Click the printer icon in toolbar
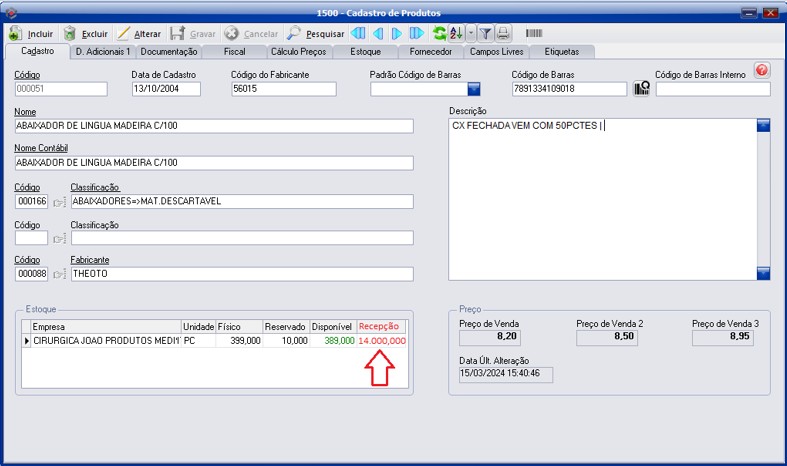Viewport: 787px width, 466px height. point(504,34)
